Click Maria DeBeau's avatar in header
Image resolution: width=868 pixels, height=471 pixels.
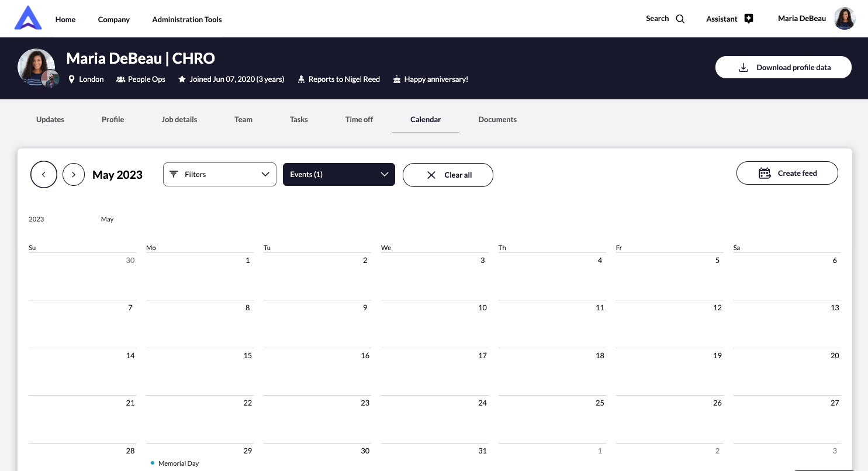coord(844,19)
